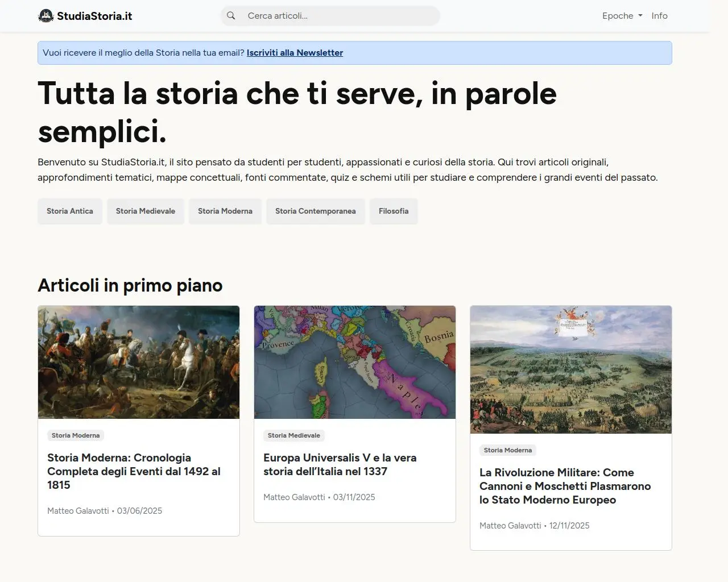Click the magnifying glass search icon
This screenshot has width=728, height=582.
231,15
